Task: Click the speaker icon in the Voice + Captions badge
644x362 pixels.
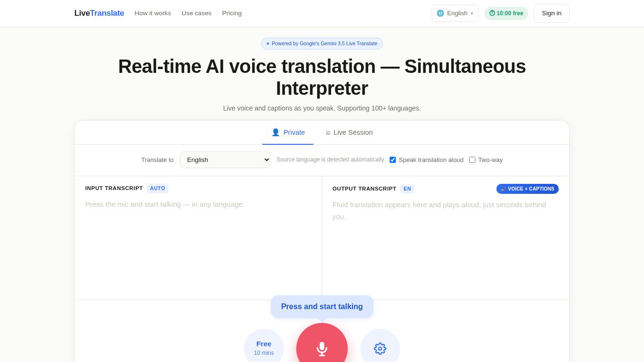Action: pyautogui.click(x=503, y=189)
